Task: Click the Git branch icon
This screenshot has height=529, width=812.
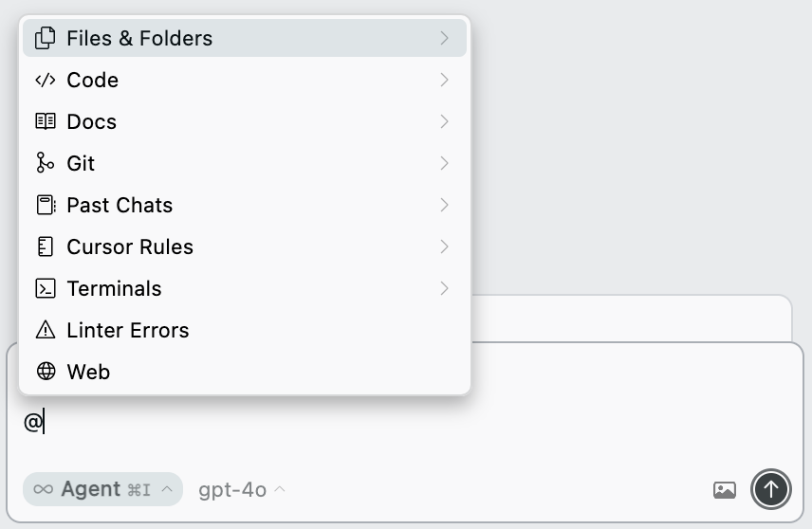Action: (45, 164)
